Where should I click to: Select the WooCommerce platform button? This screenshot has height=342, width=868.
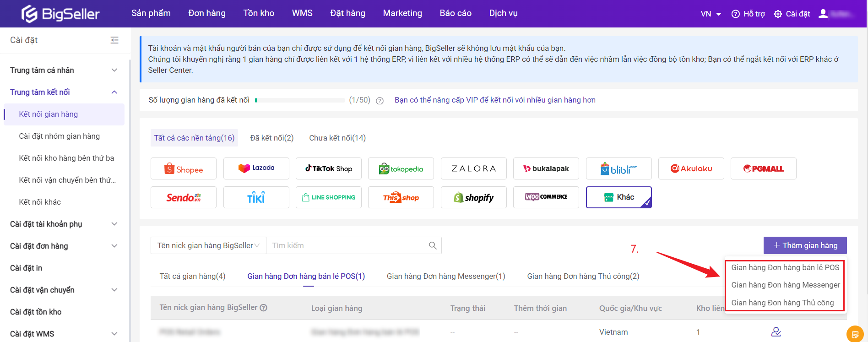[x=546, y=197]
